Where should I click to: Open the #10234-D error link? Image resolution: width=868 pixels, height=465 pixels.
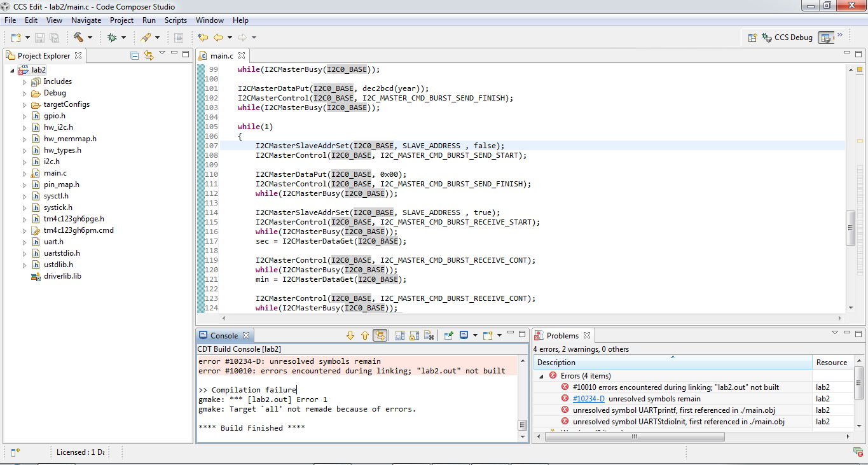tap(589, 399)
